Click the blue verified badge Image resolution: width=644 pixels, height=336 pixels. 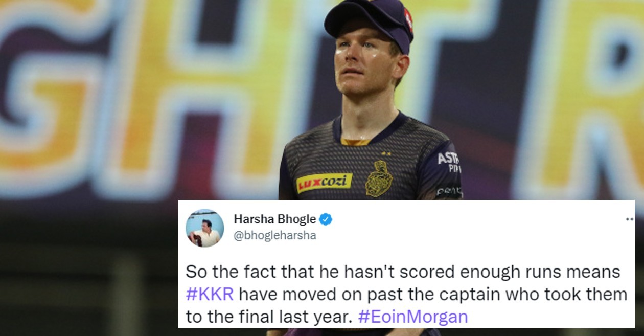(326, 219)
